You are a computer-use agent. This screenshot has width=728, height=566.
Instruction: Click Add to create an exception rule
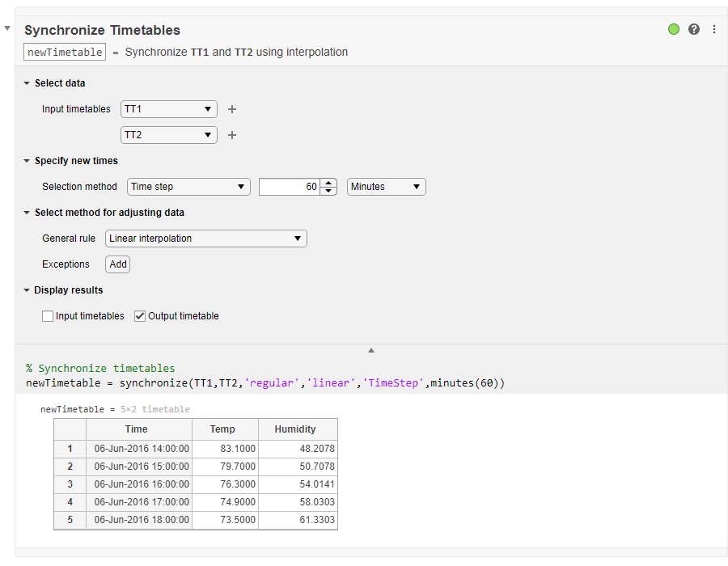(x=117, y=264)
